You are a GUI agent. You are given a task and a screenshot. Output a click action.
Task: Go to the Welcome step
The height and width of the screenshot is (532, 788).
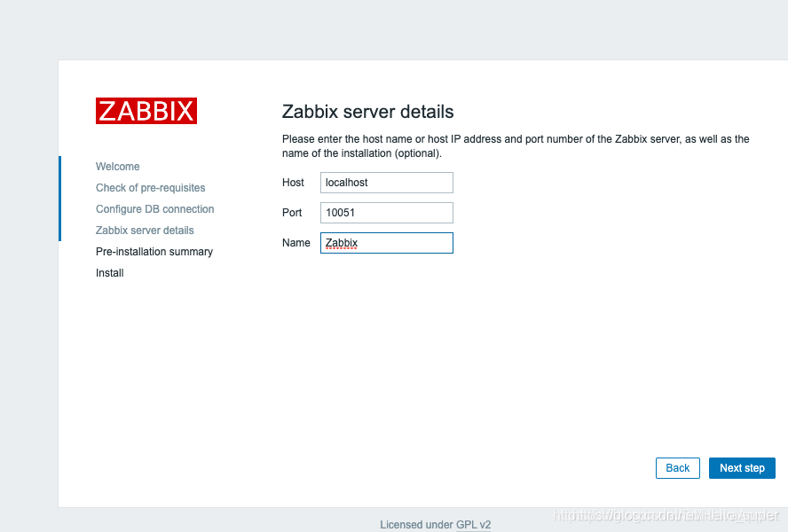pyautogui.click(x=118, y=167)
